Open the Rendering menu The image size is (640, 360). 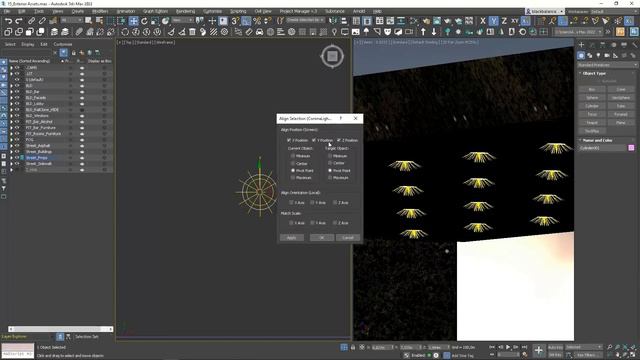coord(185,11)
